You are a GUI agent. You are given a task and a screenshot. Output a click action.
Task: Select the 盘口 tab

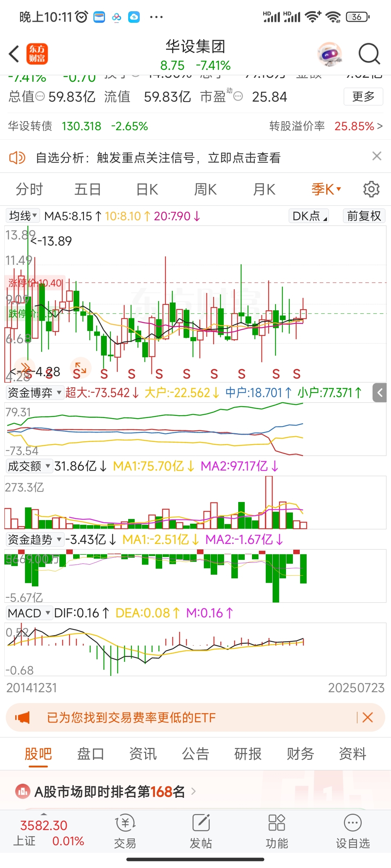[91, 754]
